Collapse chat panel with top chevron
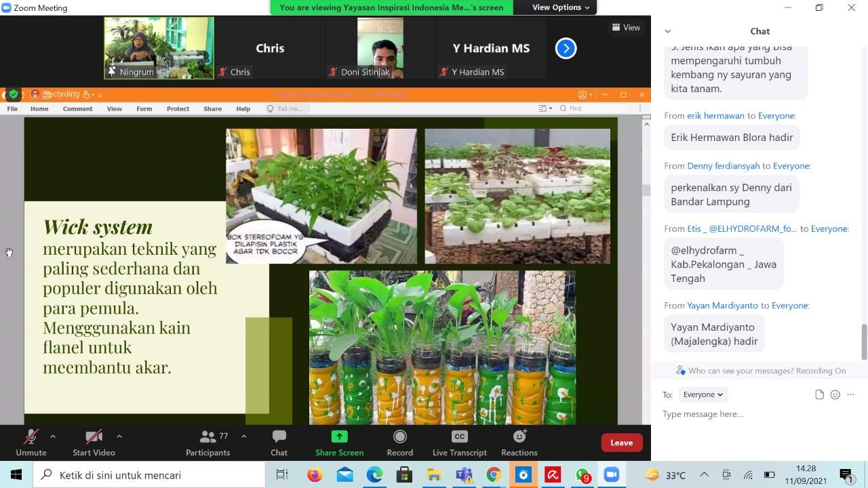 667,31
